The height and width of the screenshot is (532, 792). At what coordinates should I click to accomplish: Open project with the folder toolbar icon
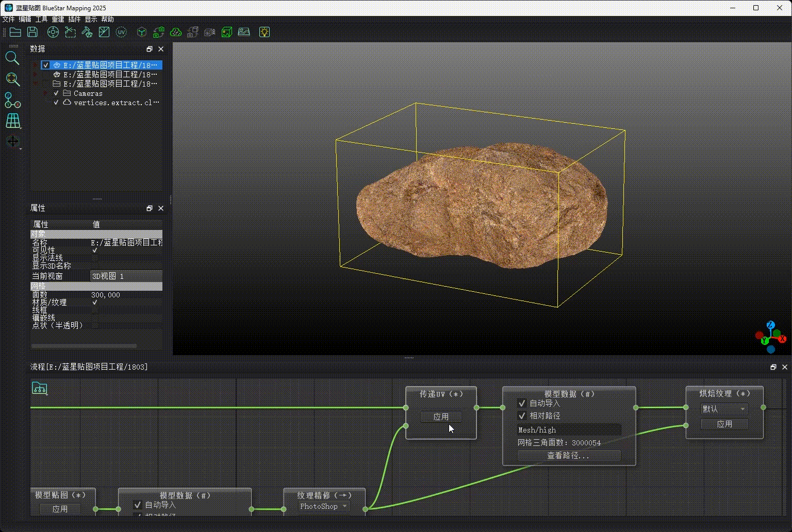(15, 32)
